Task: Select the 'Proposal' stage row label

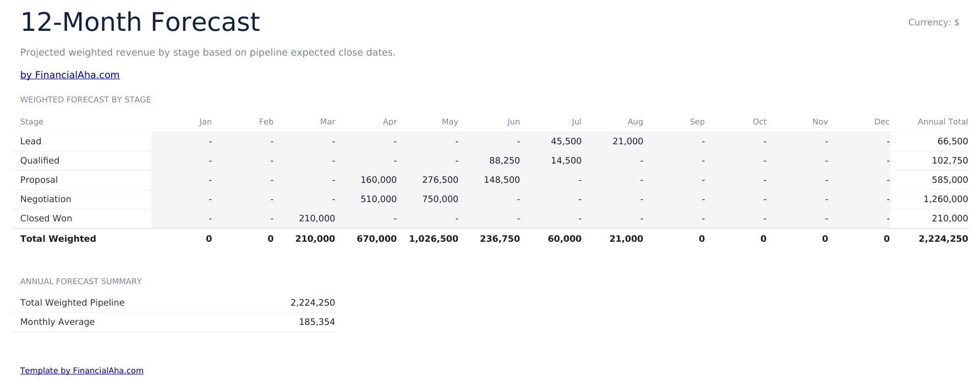Action: [39, 180]
